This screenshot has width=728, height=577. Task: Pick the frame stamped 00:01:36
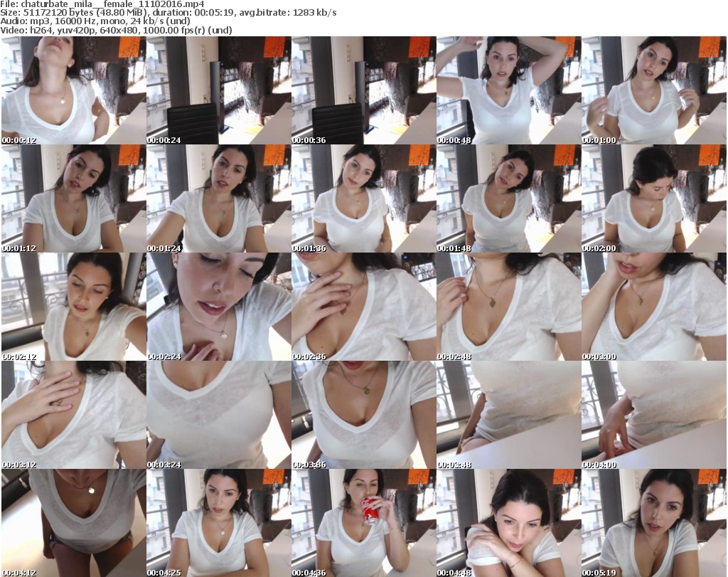click(363, 198)
